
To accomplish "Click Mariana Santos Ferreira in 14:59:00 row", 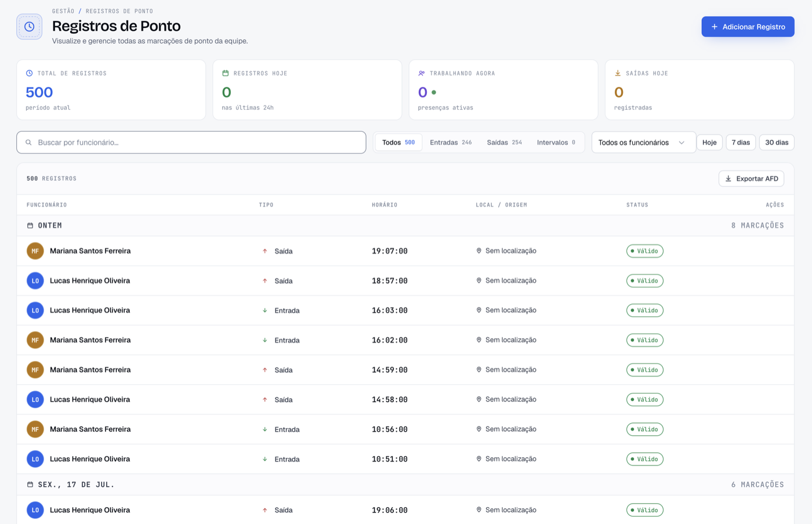I will [x=90, y=370].
